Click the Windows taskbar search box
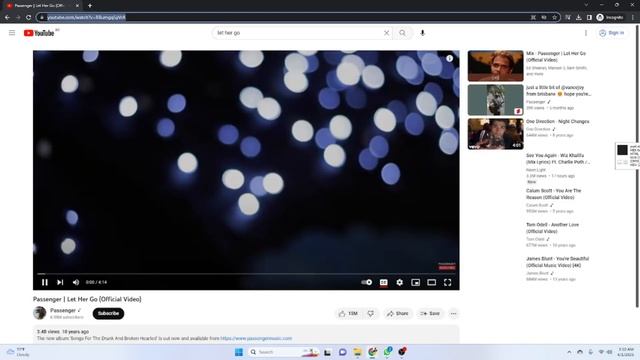Image resolution: width=640 pixels, height=360 pixels. point(284,352)
